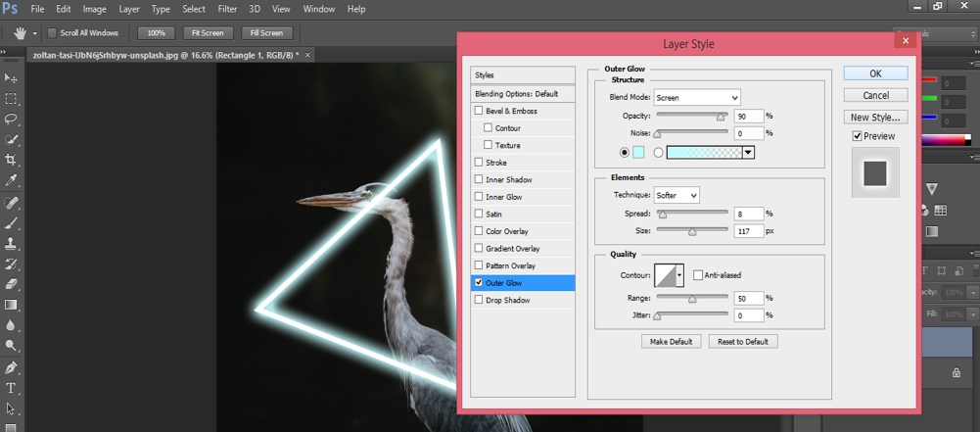Image resolution: width=980 pixels, height=432 pixels.
Task: Enable the Color Overlay checkbox
Action: 479,231
